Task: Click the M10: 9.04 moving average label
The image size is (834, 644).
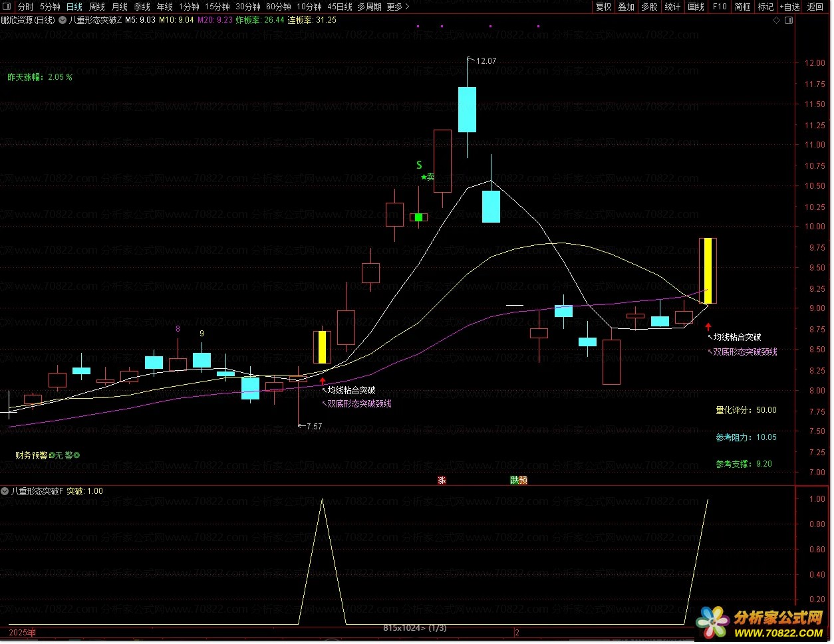Action: point(176,20)
